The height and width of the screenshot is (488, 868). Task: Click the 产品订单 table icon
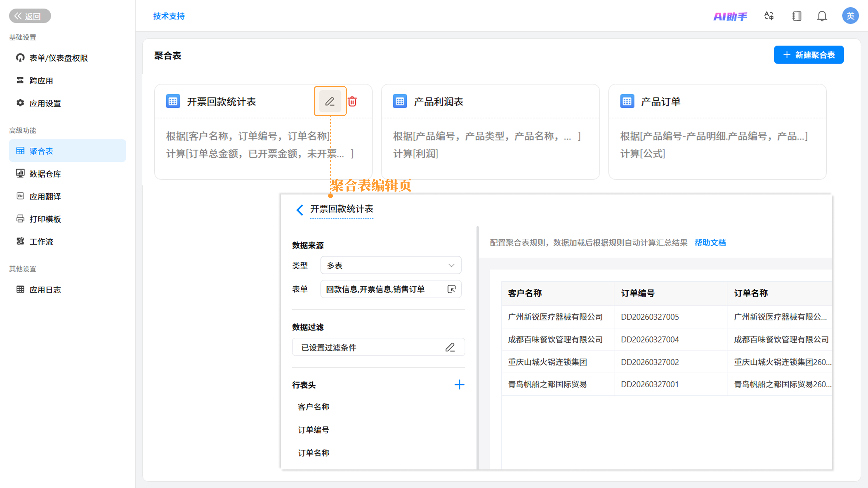(x=627, y=101)
